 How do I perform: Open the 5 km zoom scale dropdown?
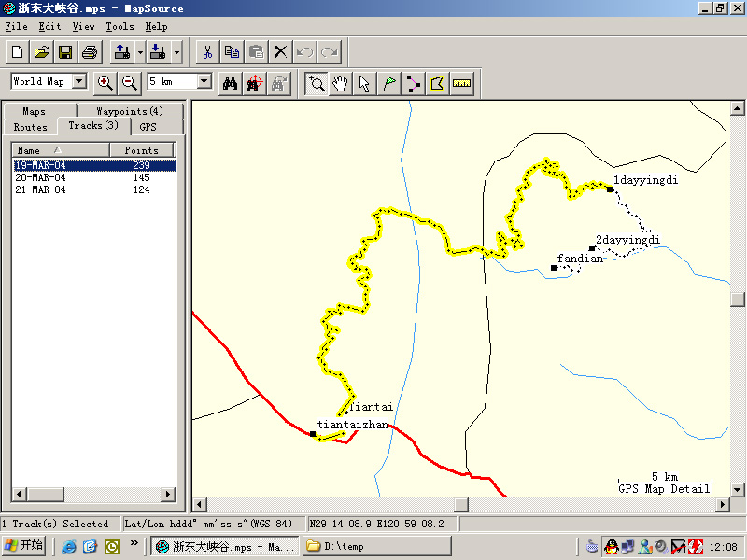[204, 82]
